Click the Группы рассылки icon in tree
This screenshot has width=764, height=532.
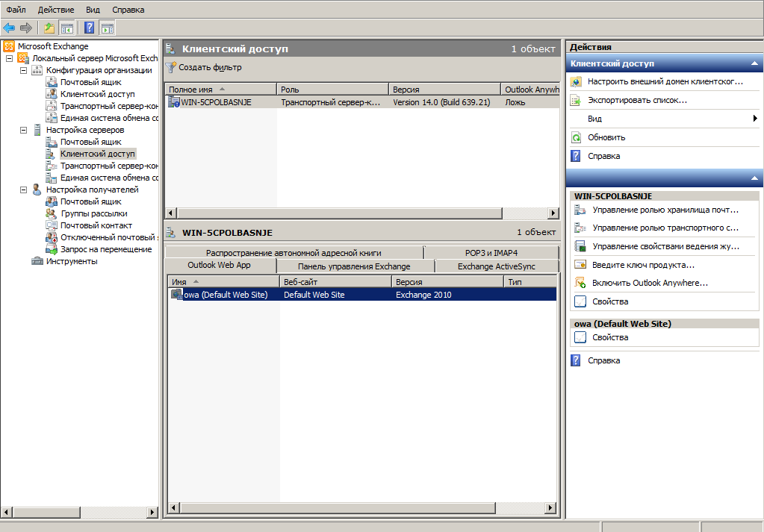tap(52, 213)
